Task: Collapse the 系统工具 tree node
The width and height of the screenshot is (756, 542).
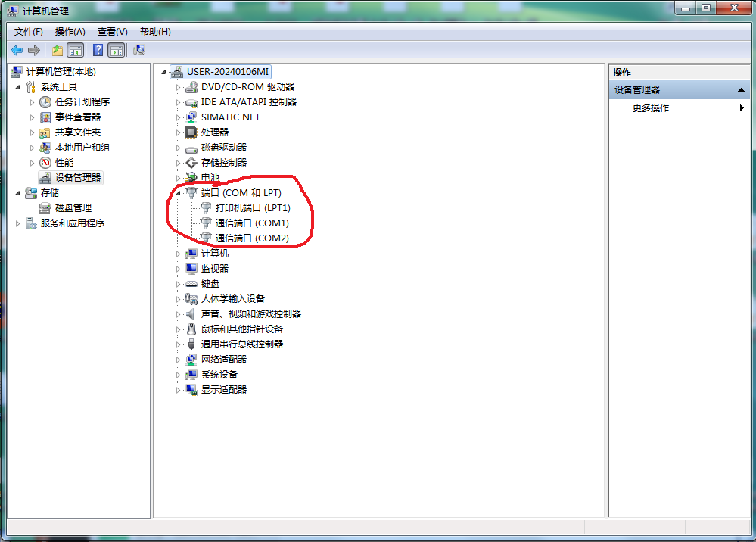Action: click(17, 87)
